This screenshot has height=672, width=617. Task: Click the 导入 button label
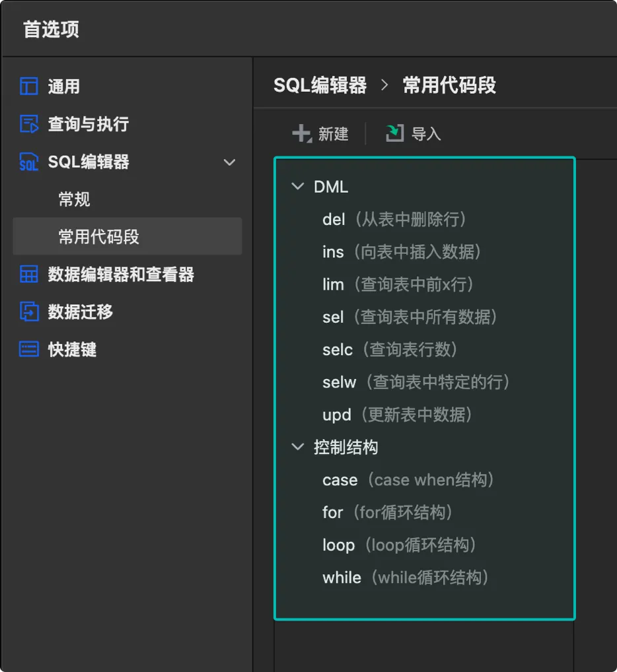click(x=426, y=134)
